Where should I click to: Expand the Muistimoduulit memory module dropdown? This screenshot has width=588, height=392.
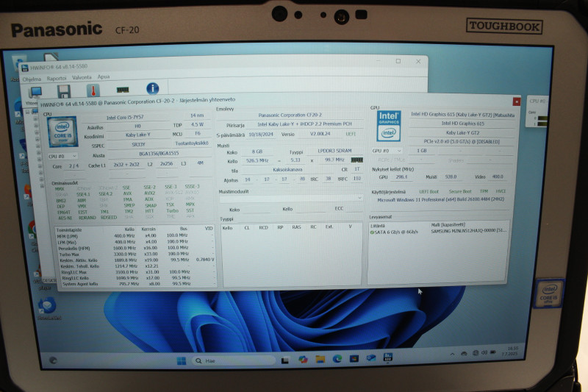pos(290,198)
